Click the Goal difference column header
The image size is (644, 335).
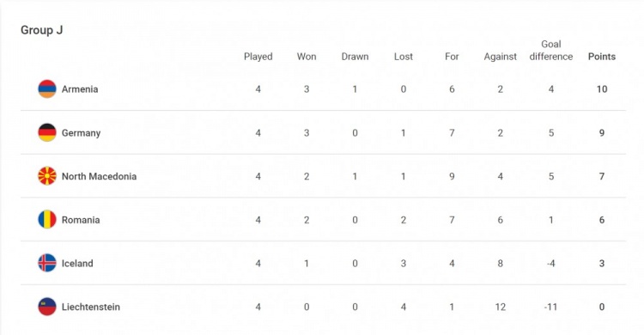(550, 51)
